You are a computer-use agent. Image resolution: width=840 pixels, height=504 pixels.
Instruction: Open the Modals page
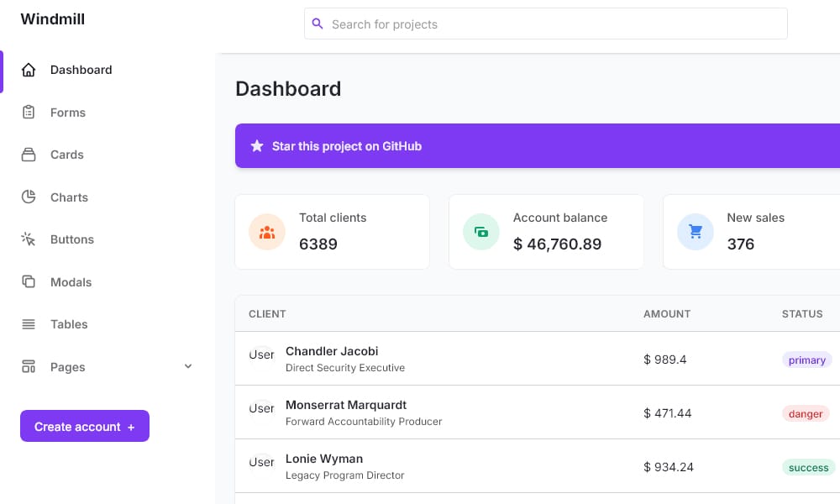[71, 281]
